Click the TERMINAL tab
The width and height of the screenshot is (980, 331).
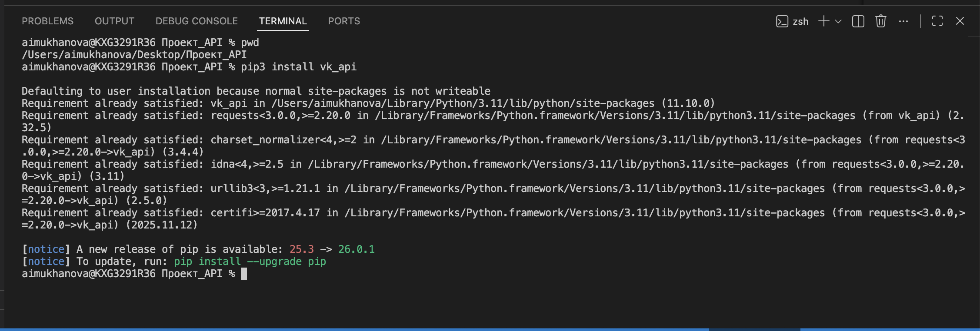click(x=283, y=21)
